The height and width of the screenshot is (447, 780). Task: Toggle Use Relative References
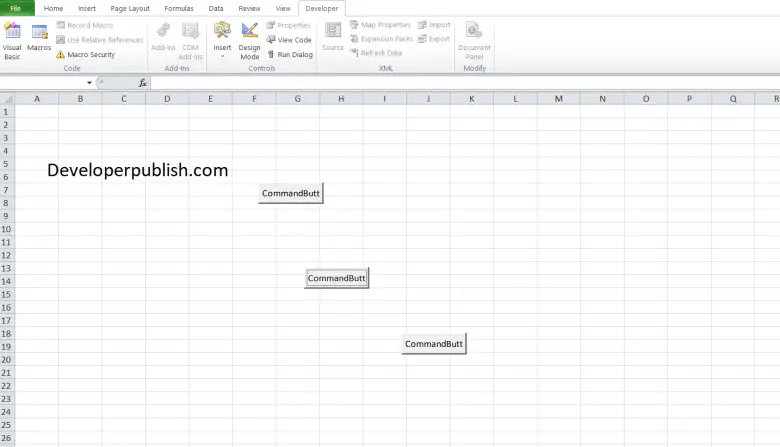(99, 40)
